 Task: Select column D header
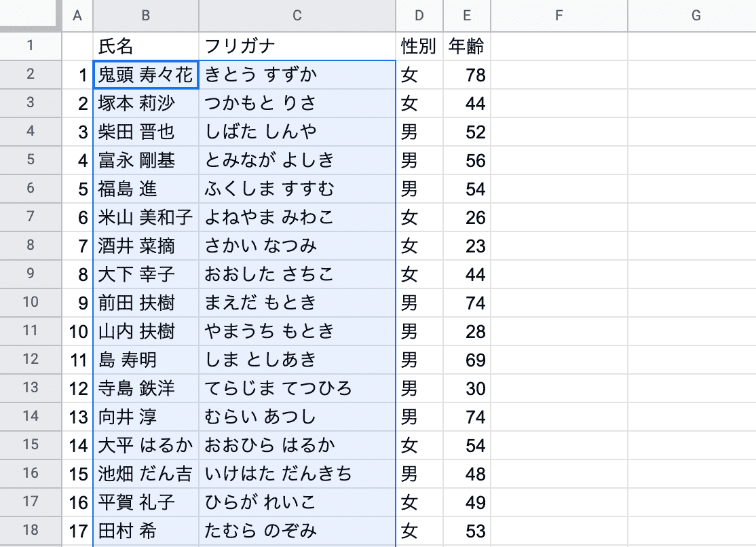click(419, 16)
